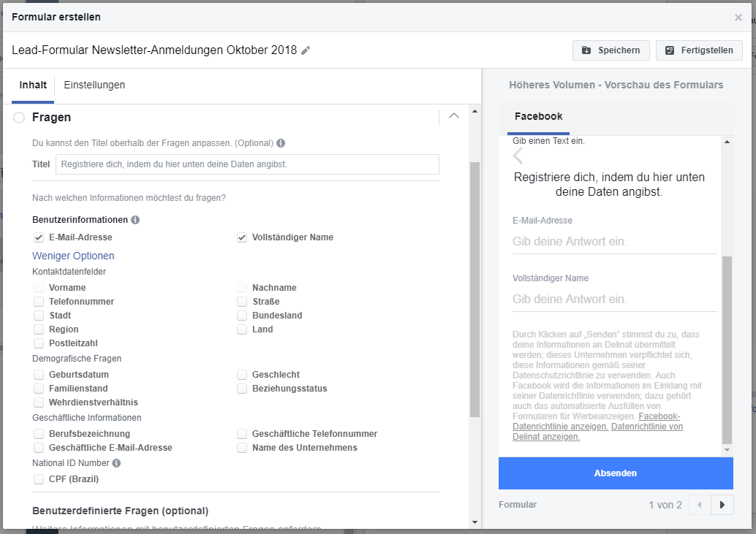Screen dimensions: 756x534
Task: Go to the previous preview page arrow
Action: (x=700, y=505)
